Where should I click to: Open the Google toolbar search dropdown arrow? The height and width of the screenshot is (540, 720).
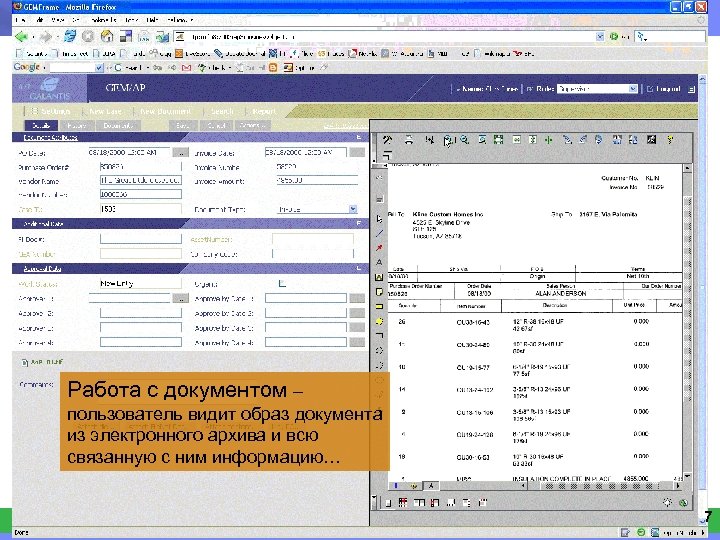click(99, 68)
